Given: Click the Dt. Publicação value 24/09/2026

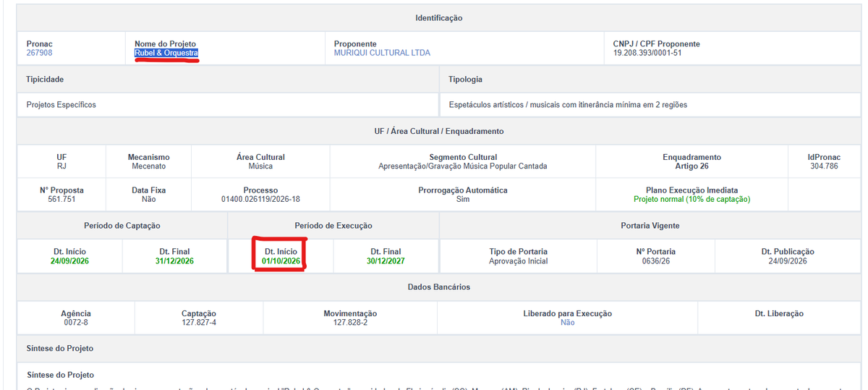Looking at the screenshot, I should (788, 261).
